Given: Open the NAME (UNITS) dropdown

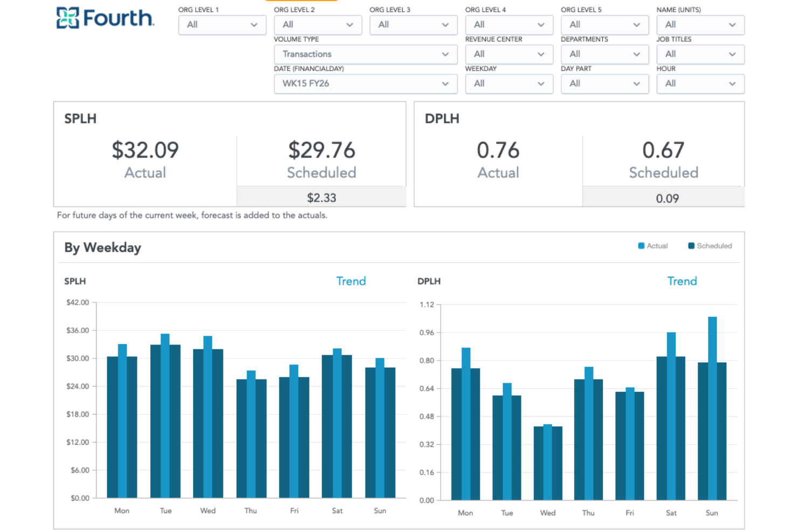Looking at the screenshot, I should (x=700, y=25).
